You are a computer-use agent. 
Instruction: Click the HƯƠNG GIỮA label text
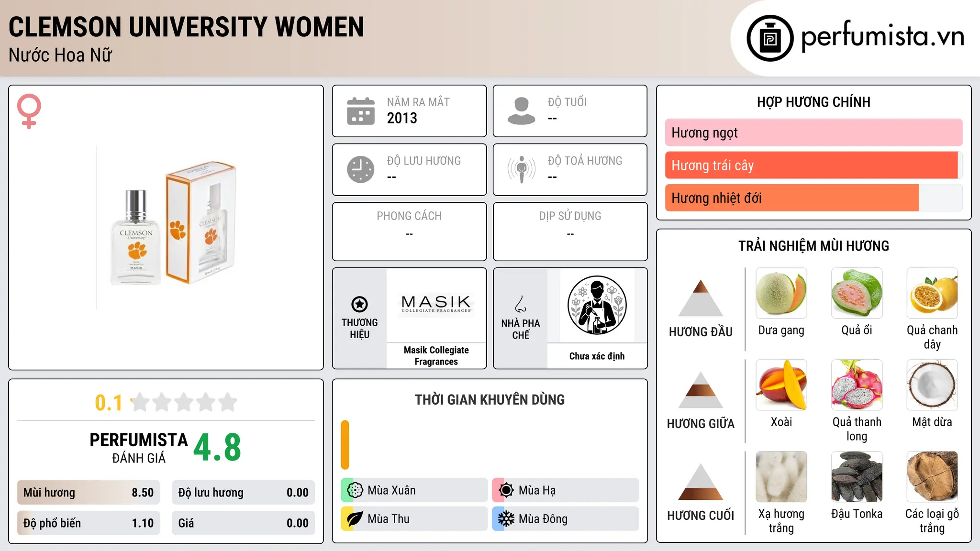701,424
